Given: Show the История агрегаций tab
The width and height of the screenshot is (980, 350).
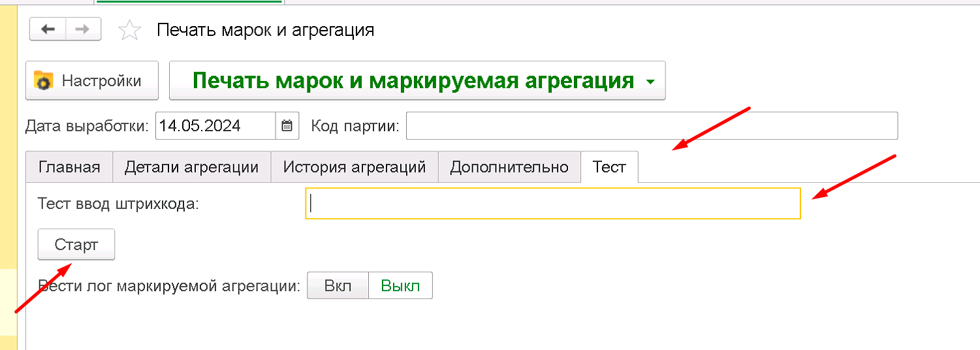Looking at the screenshot, I should (x=355, y=167).
